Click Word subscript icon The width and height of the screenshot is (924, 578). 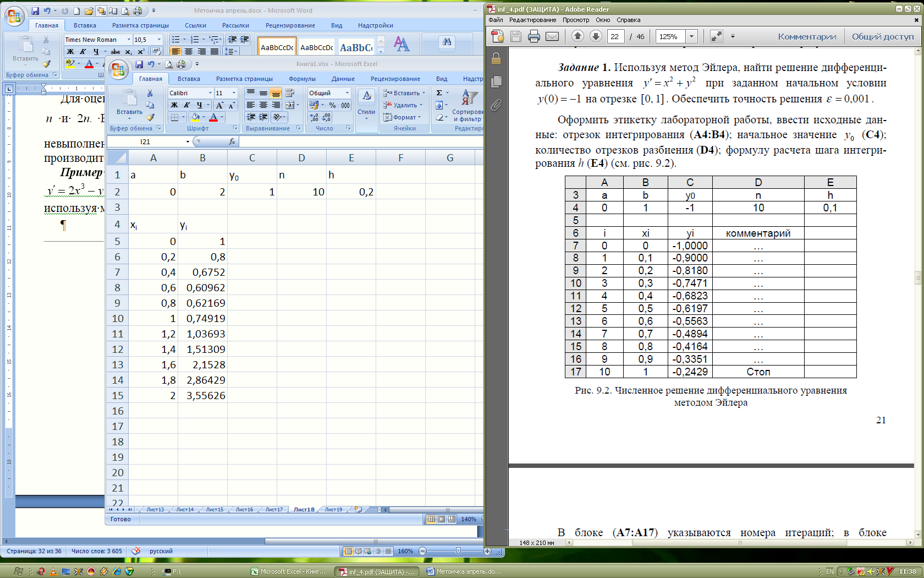coord(128,52)
